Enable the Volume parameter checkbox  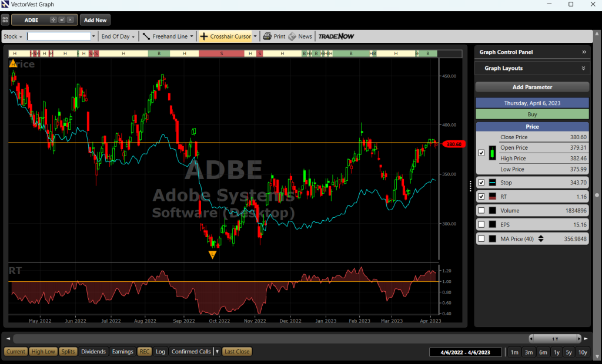(481, 211)
